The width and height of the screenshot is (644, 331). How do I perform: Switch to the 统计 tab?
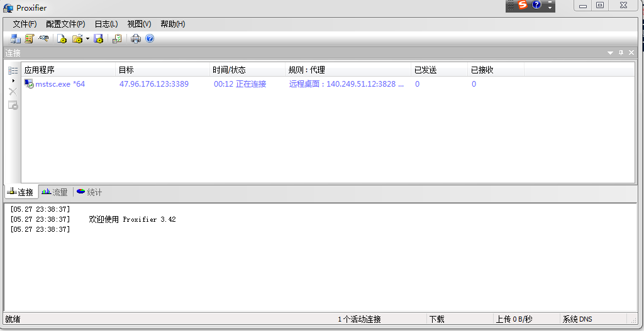pyautogui.click(x=89, y=192)
